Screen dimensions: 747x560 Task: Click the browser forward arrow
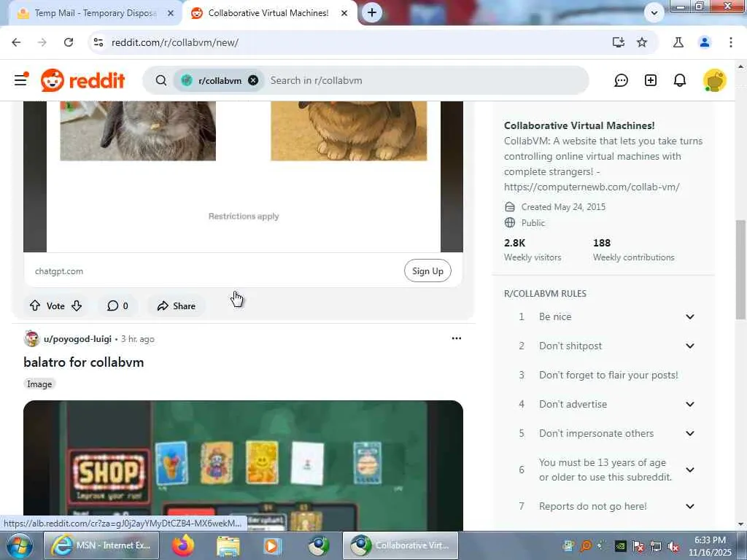click(x=42, y=42)
